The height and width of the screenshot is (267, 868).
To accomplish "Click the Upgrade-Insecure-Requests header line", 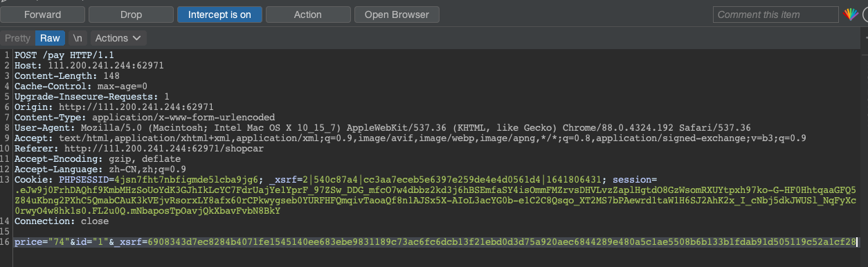I will [92, 97].
